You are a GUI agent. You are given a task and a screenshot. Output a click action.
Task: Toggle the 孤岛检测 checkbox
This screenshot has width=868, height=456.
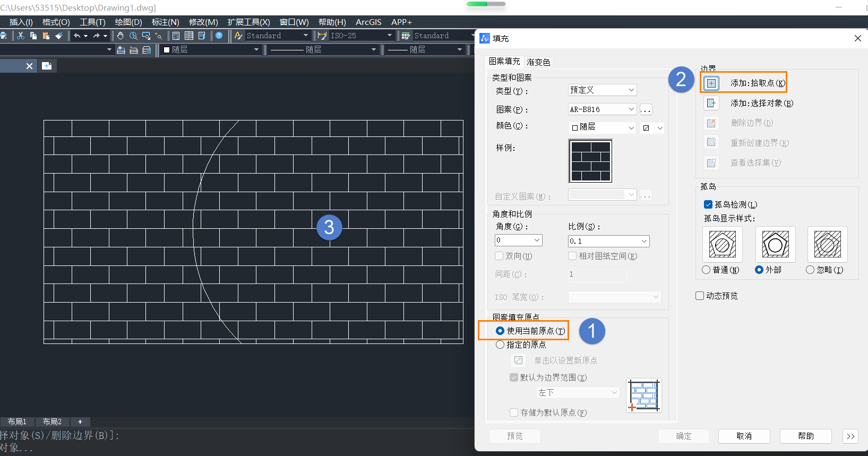pyautogui.click(x=708, y=204)
